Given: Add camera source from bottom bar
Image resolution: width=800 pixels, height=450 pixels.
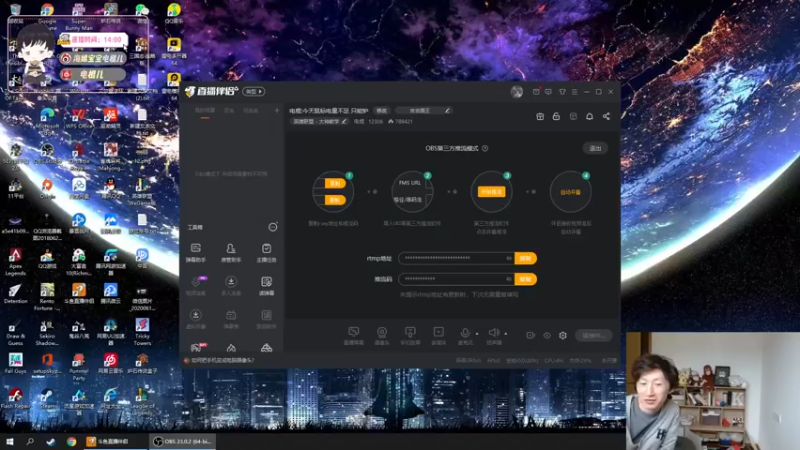Looking at the screenshot, I should pos(382,335).
